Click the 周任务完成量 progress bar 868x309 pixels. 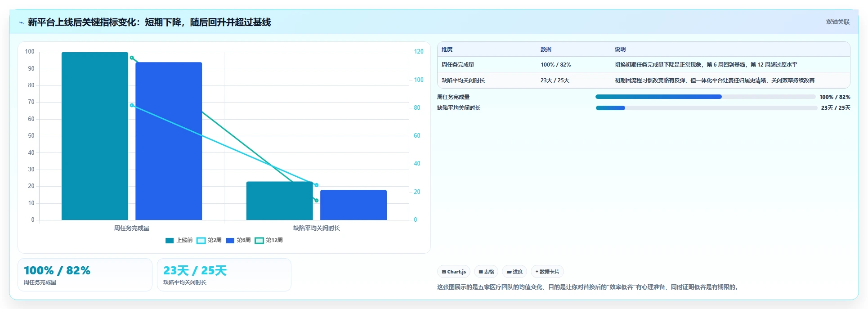[x=705, y=97]
